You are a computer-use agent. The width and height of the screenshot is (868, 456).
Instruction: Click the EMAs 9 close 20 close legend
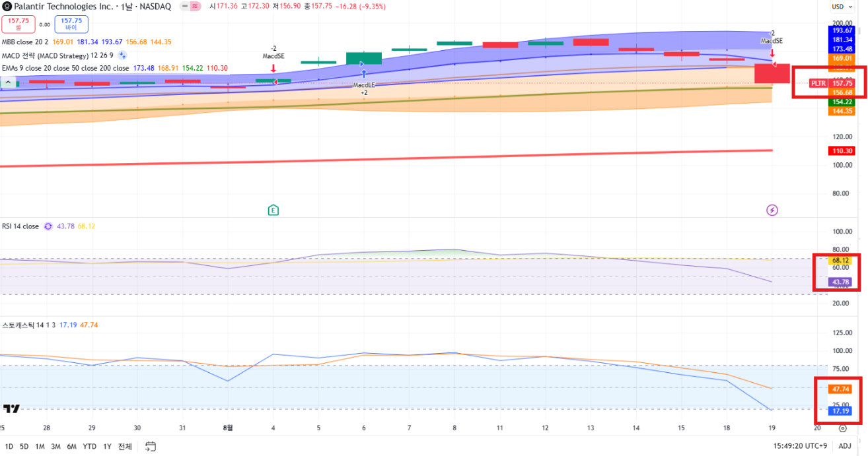point(65,68)
